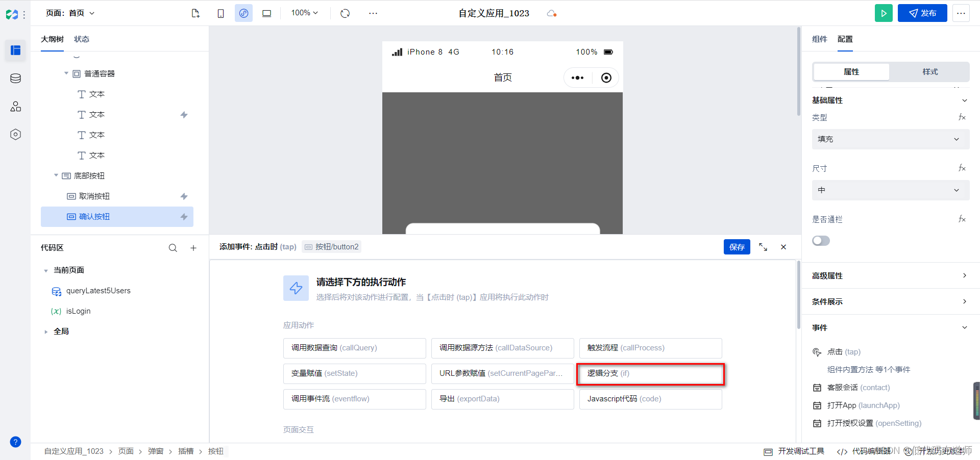Click lightning event icon on 取消按钮 row
The width and height of the screenshot is (980, 460).
(184, 196)
